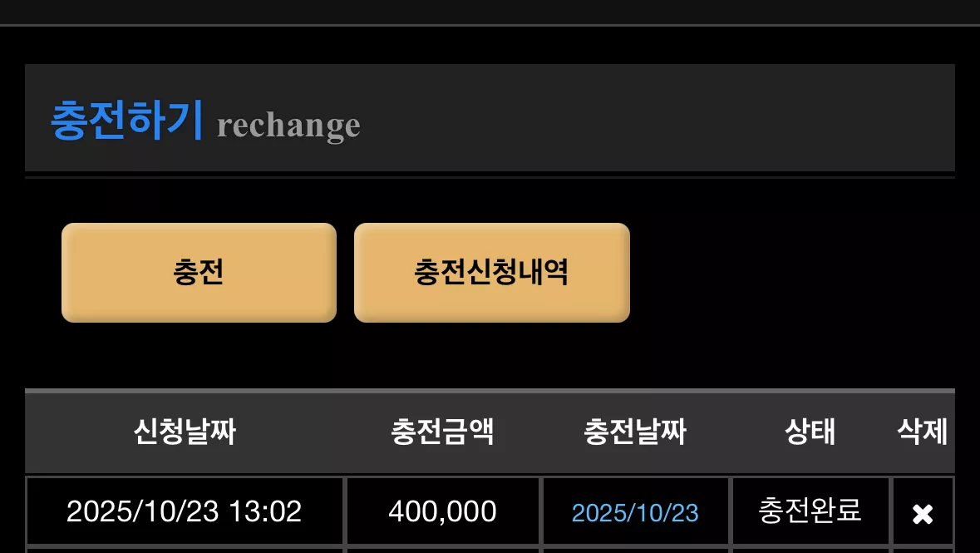
Task: Click the partially visible row below first record
Action: 490,551
